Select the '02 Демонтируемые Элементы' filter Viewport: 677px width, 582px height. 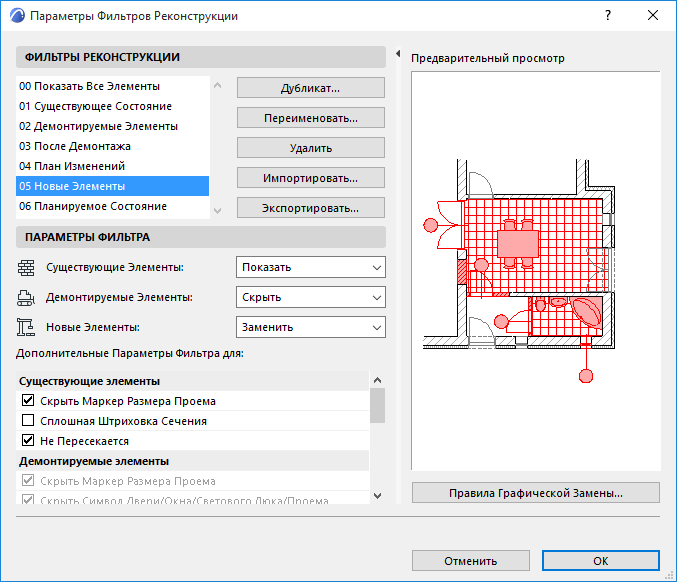(112, 126)
